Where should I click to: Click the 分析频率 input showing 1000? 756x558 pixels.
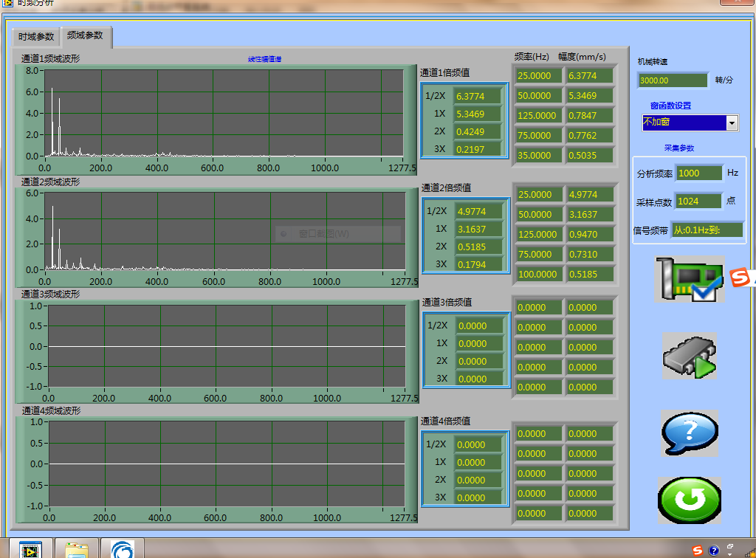coord(698,173)
